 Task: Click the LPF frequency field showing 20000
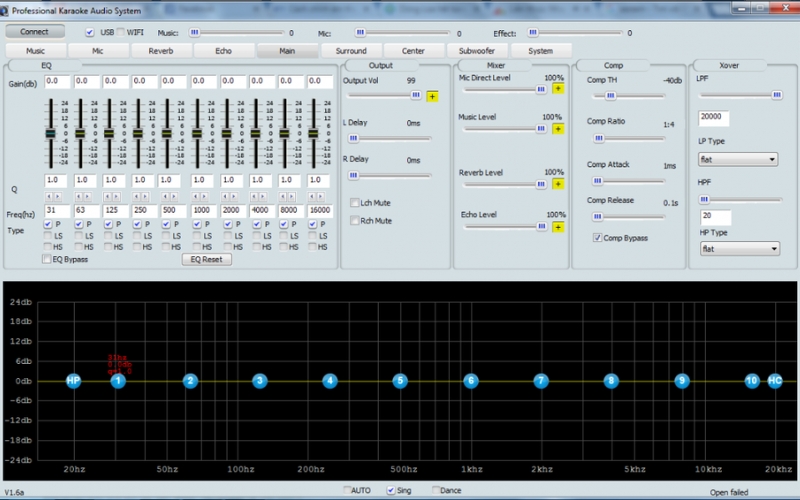pos(713,117)
